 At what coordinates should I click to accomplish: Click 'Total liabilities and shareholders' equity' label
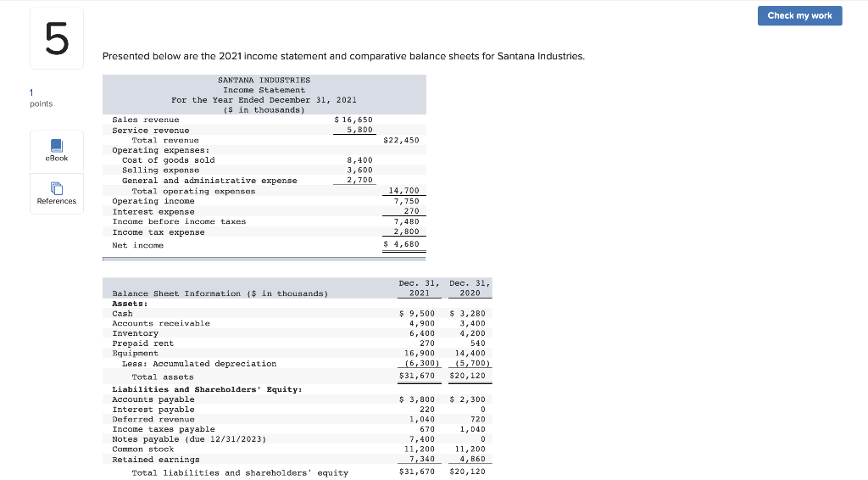click(x=240, y=473)
